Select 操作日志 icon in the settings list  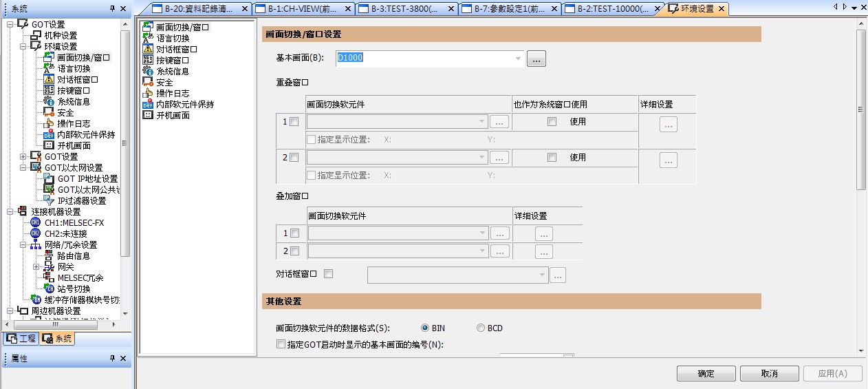[147, 94]
